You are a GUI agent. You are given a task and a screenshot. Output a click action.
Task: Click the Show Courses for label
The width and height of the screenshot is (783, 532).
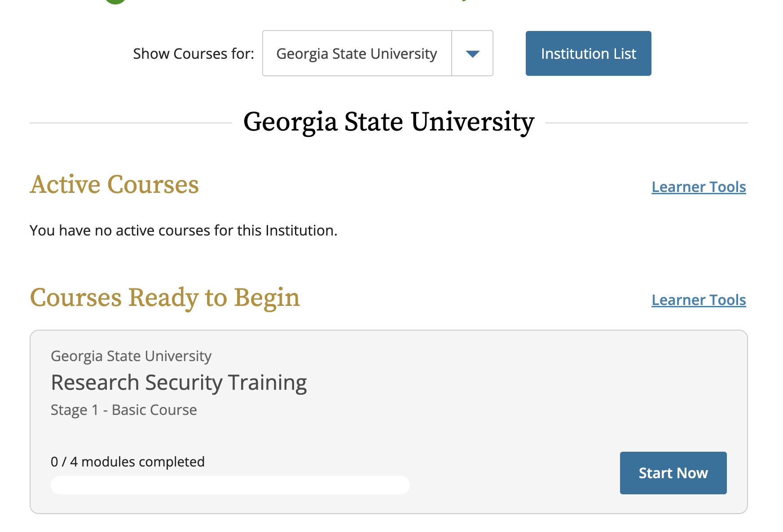tap(194, 54)
